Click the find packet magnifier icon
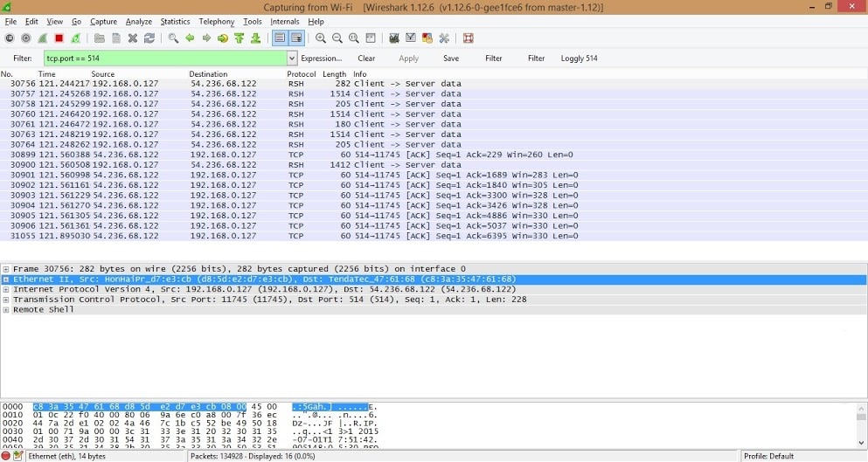 click(x=173, y=38)
